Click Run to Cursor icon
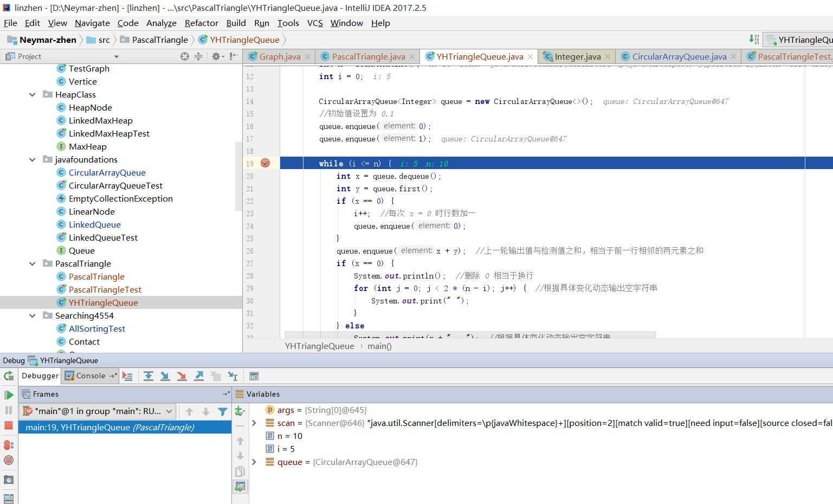The width and height of the screenshot is (833, 504). point(233,376)
